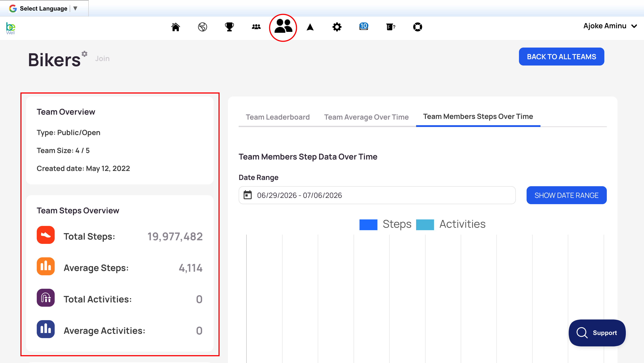Expand the Ajoke Aminu user menu
Screen dimensions: 644x363
coord(610,26)
